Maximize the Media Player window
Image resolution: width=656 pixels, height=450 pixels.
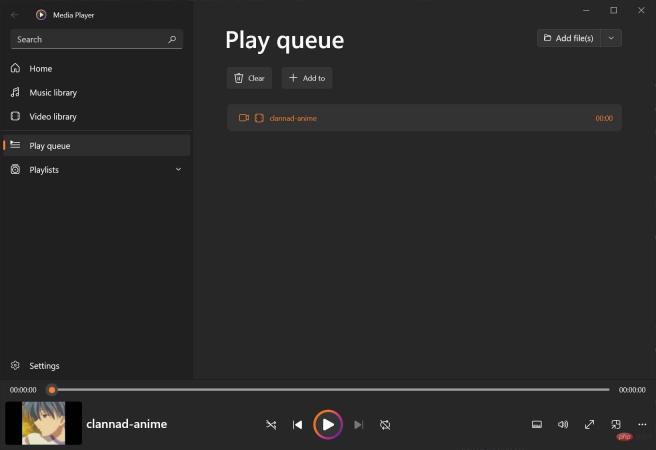pyautogui.click(x=614, y=10)
